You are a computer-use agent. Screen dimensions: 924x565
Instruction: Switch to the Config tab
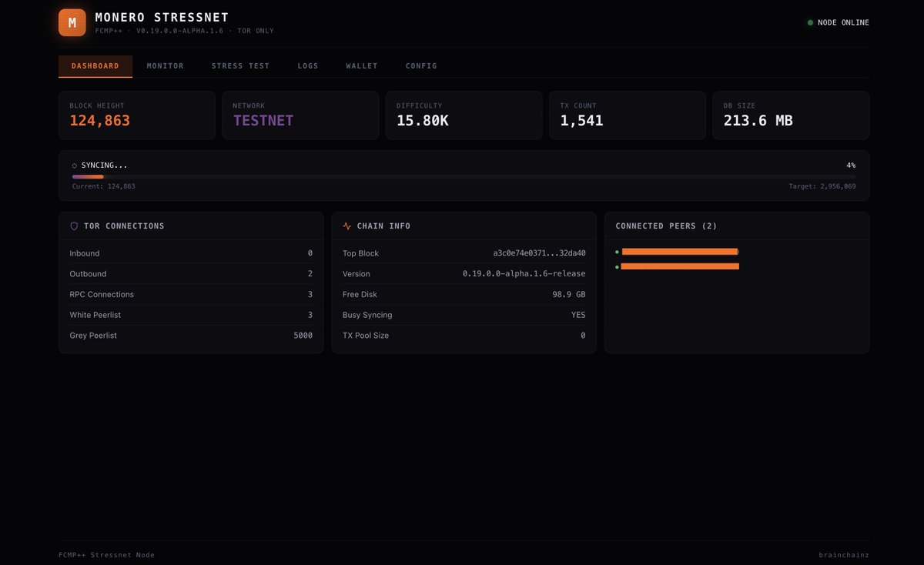[421, 66]
